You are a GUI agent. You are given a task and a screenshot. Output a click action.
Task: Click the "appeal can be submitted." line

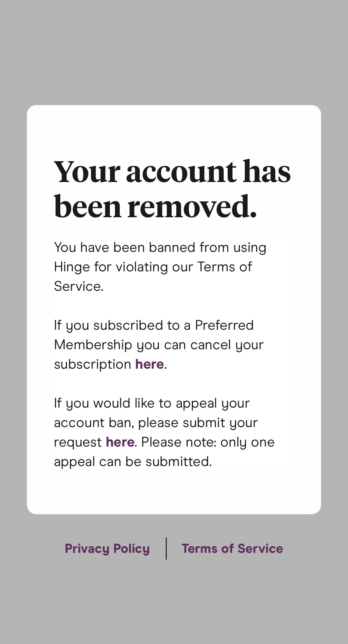133,462
